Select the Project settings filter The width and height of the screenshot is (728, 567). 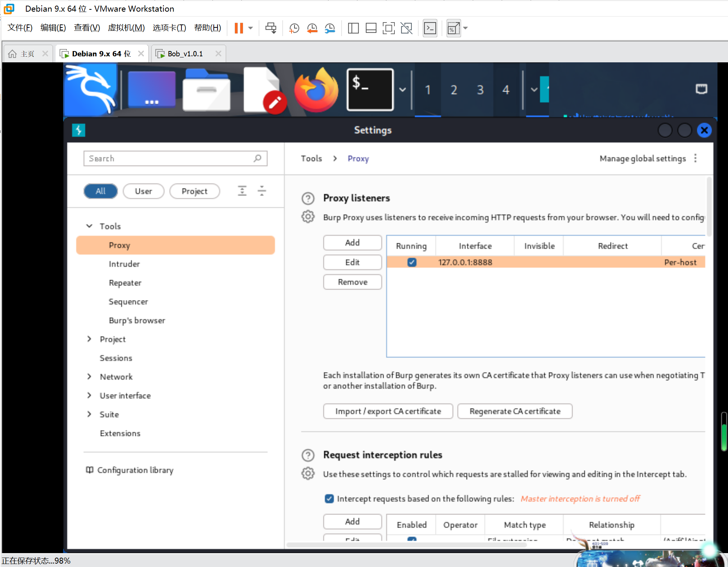(x=195, y=191)
